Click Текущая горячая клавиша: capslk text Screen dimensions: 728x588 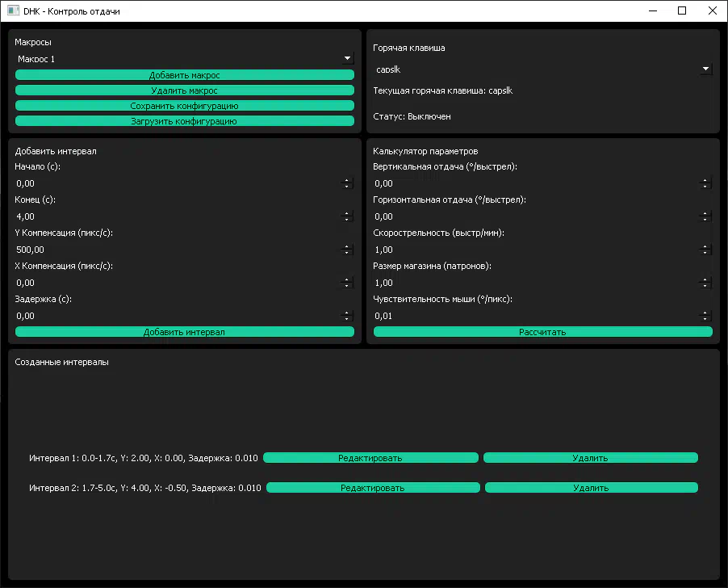pyautogui.click(x=443, y=90)
